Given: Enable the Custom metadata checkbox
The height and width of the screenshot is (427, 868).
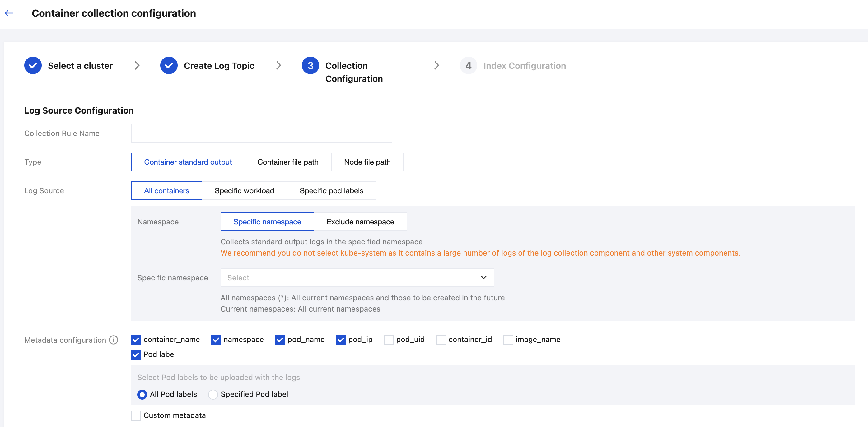Looking at the screenshot, I should pyautogui.click(x=136, y=415).
